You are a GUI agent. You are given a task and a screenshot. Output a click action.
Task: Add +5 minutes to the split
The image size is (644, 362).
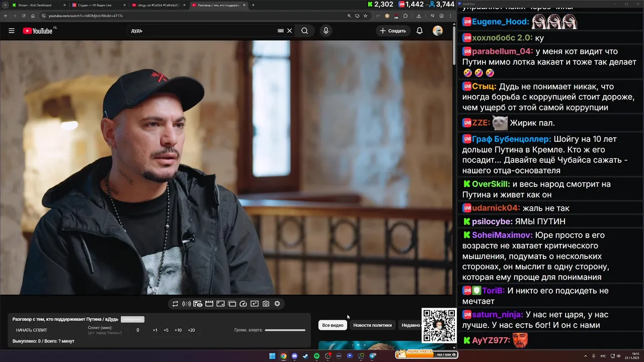166,330
